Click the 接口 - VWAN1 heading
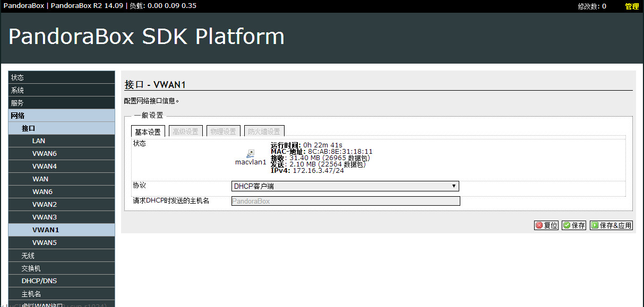 (155, 85)
